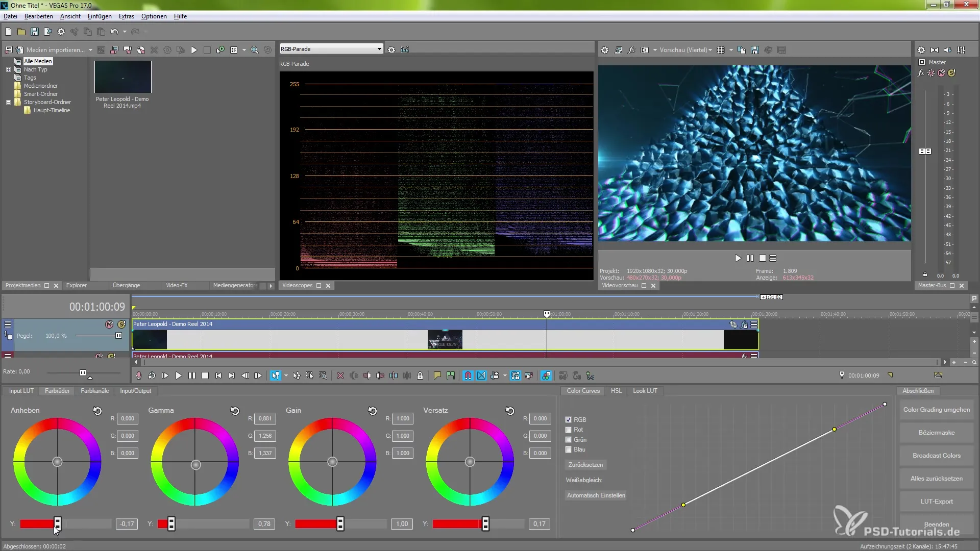Pause playback in the video preview window

750,258
